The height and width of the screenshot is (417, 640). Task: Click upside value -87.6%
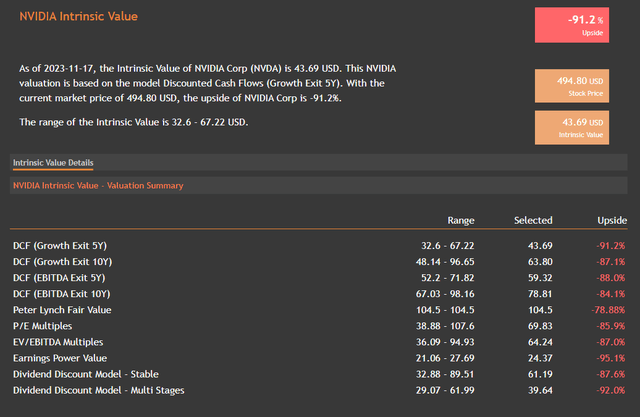[611, 374]
